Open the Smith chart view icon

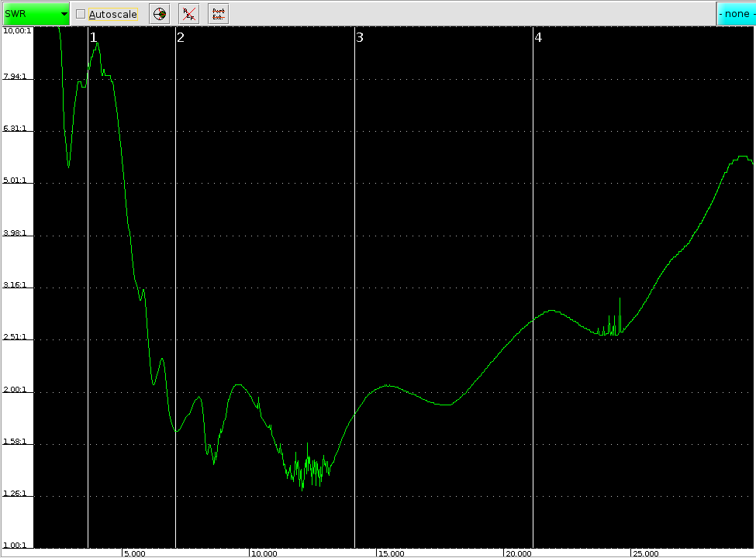159,14
